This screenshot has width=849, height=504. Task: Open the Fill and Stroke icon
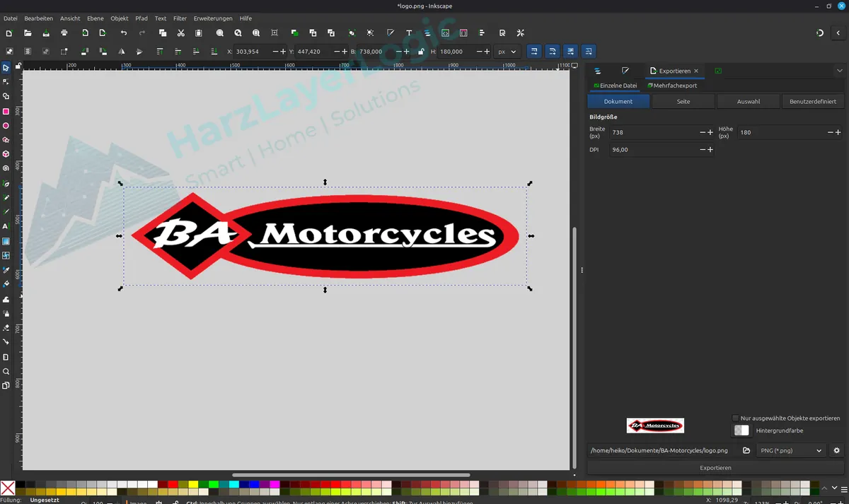pyautogui.click(x=391, y=33)
